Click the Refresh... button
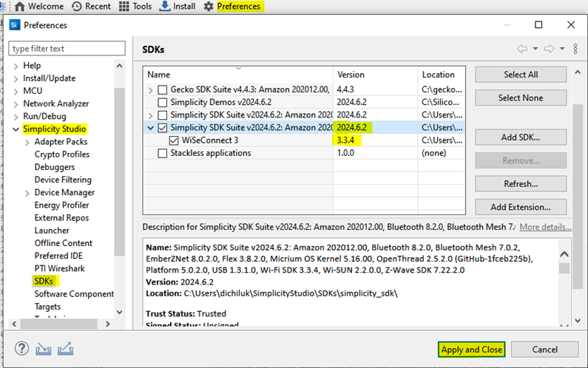The height and width of the screenshot is (368, 588). [521, 184]
